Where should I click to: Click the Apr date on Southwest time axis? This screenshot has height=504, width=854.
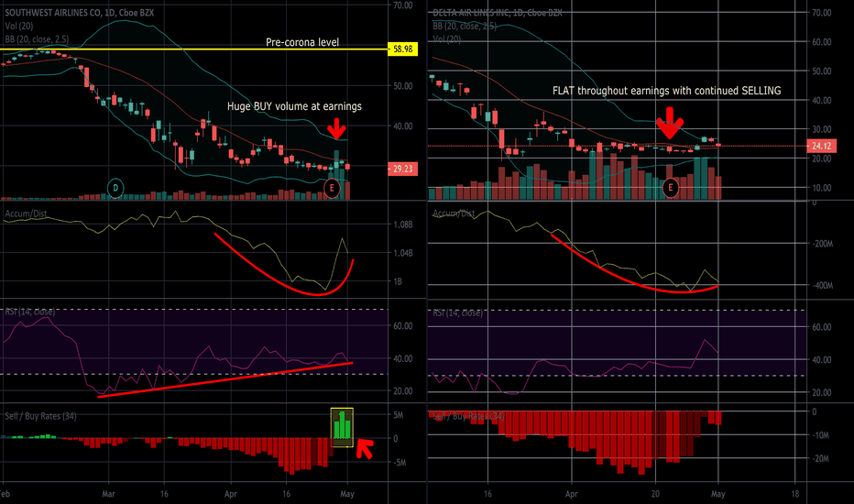pyautogui.click(x=230, y=494)
